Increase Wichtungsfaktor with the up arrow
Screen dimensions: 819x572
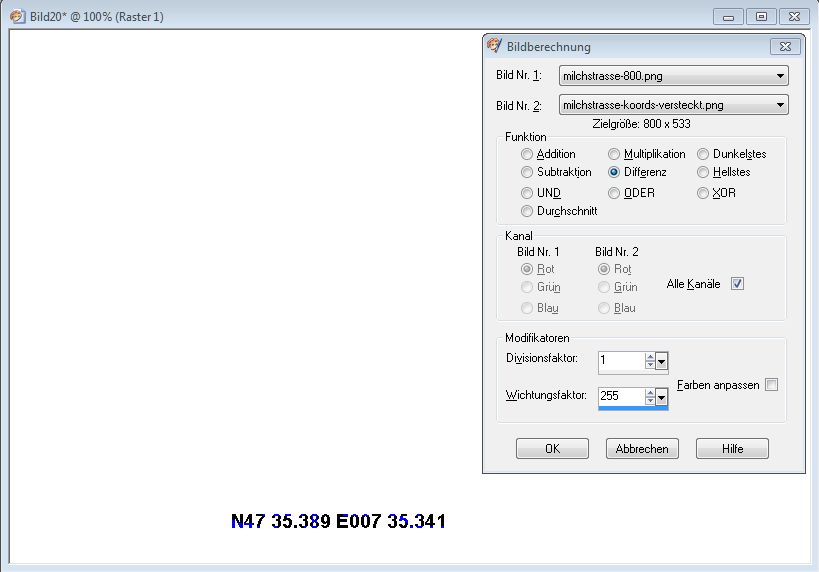tap(650, 392)
